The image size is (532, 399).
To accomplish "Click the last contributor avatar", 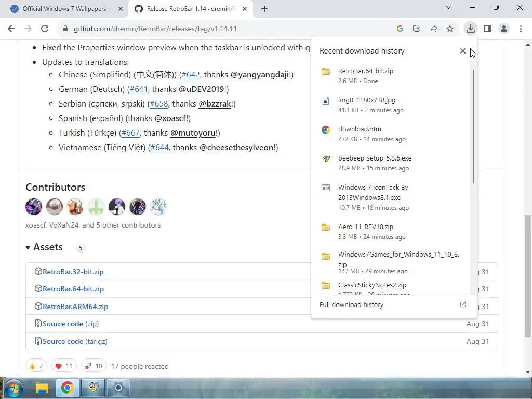I will pos(158,207).
